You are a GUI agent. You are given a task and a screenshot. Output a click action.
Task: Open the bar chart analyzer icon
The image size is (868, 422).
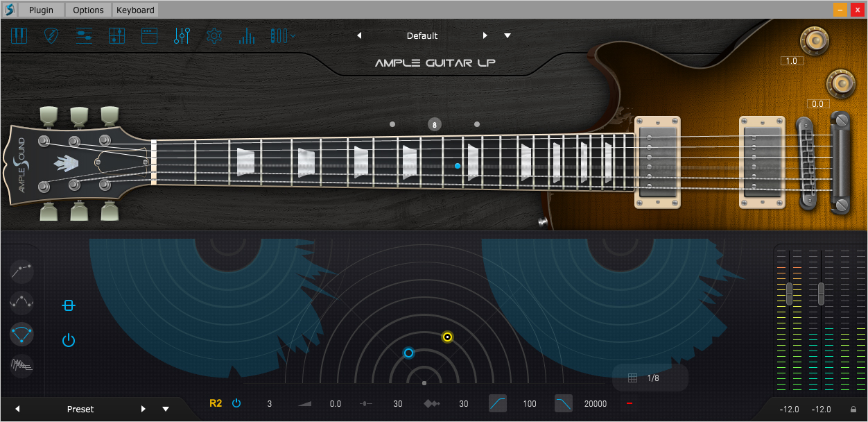(247, 36)
